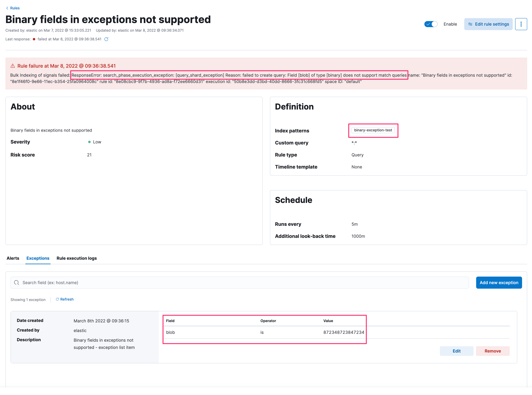Select the Exceptions tab
The image size is (532, 395).
pos(38,258)
